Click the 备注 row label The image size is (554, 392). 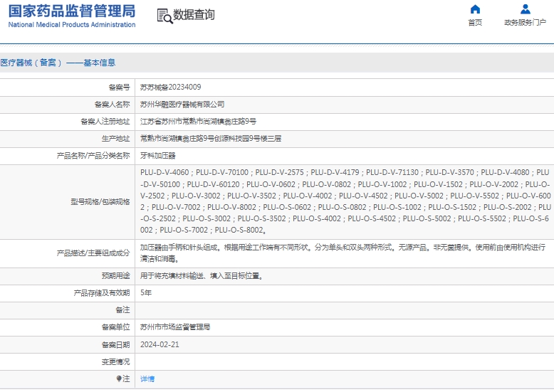click(x=123, y=310)
